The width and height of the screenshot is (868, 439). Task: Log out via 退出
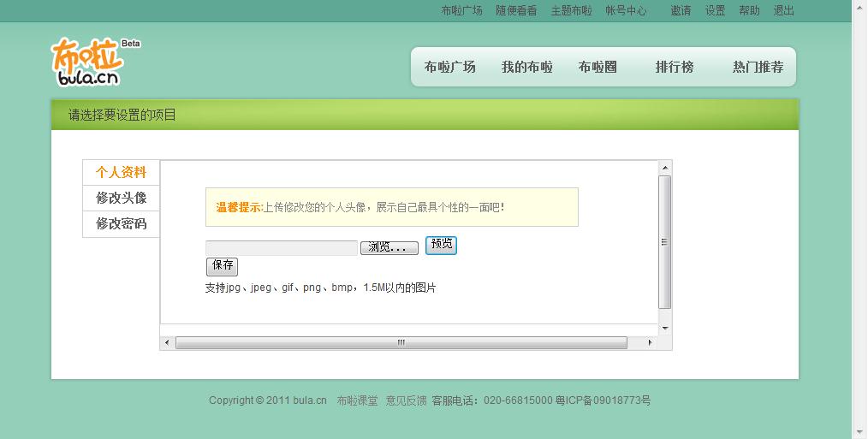pos(784,10)
